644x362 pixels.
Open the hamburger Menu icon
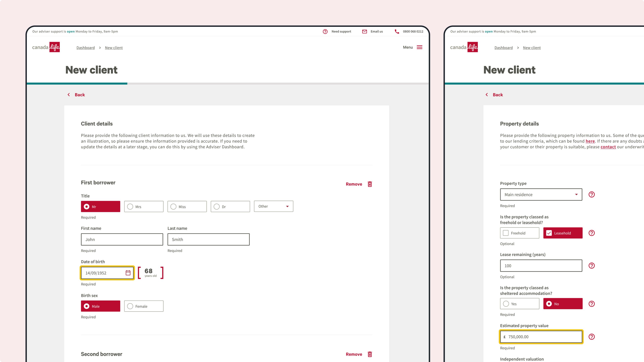click(419, 47)
